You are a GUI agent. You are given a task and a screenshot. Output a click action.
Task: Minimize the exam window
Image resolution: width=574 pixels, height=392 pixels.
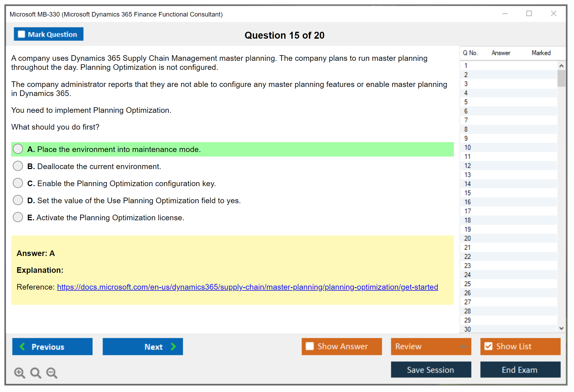click(x=505, y=14)
